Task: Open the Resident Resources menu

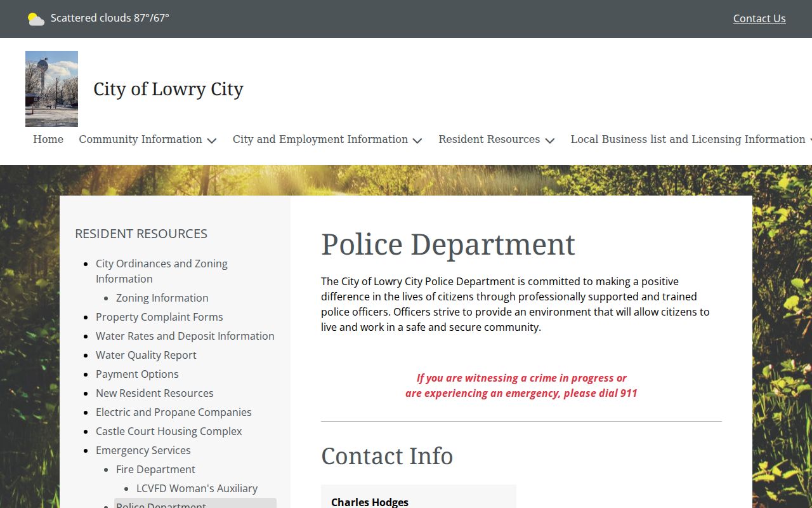Action: click(489, 139)
